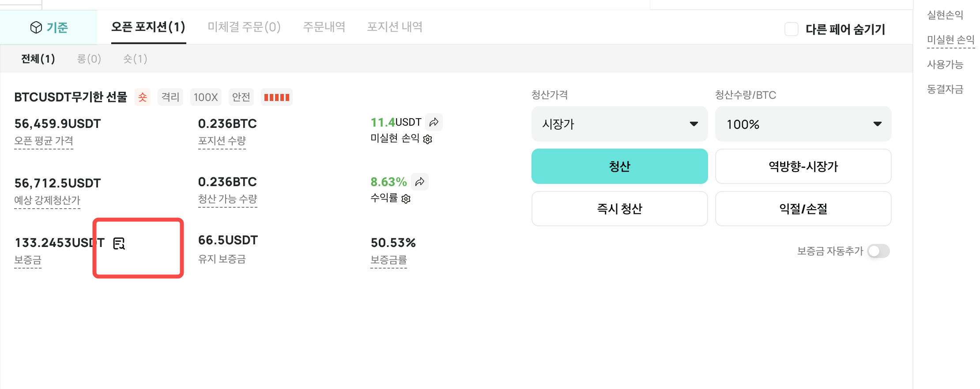Expand the 시장가 price type dropdown
Viewport: 980px width, 389px height.
[619, 124]
